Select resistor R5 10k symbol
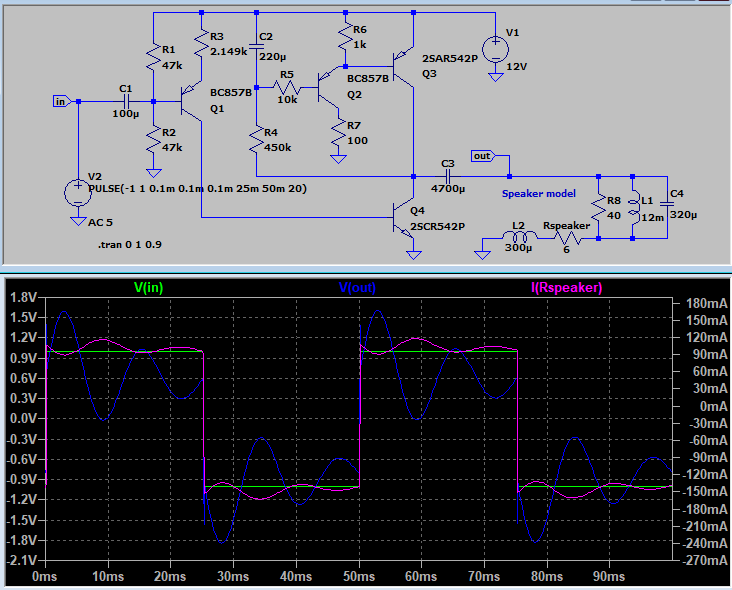 [x=287, y=87]
